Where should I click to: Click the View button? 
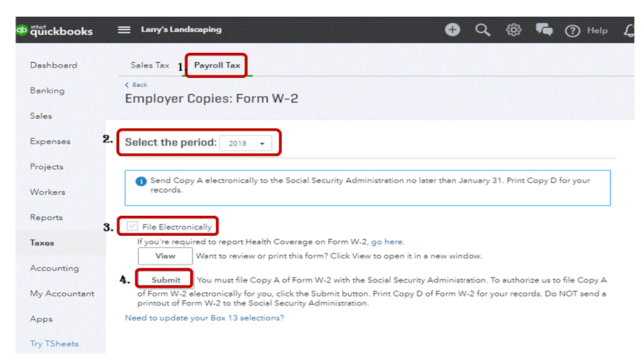coord(165,256)
